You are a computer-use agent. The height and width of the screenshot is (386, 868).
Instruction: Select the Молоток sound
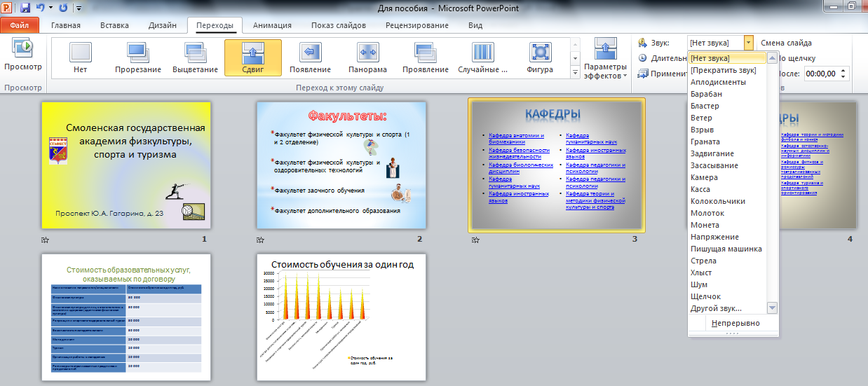728,213
